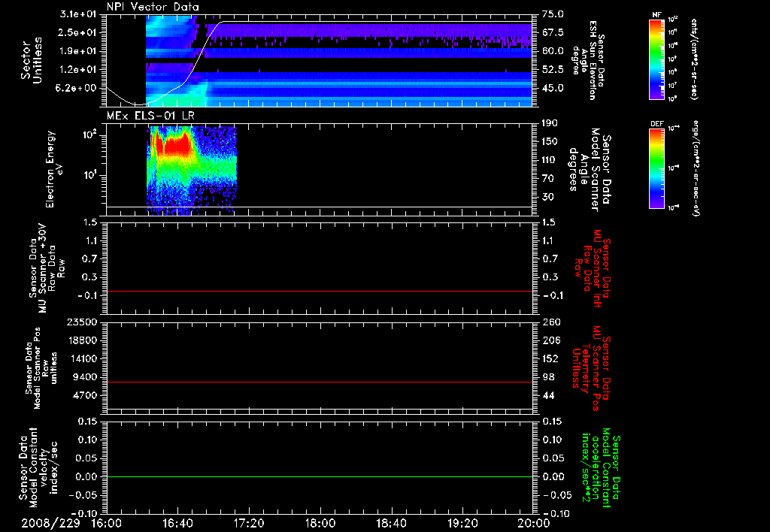Click the "1.9e+01" sector tick label
Image resolution: width=770 pixels, height=532 pixels.
(x=79, y=51)
